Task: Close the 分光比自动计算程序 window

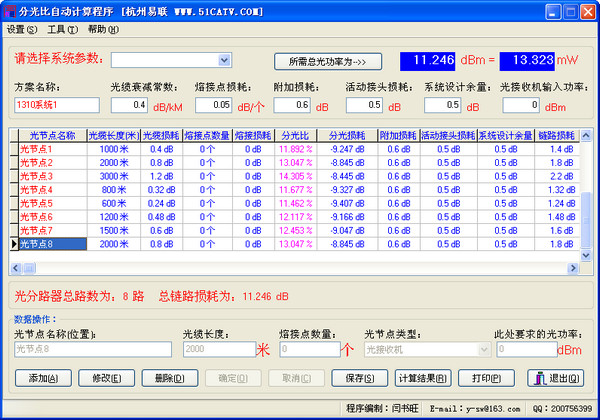Action: coord(588,12)
